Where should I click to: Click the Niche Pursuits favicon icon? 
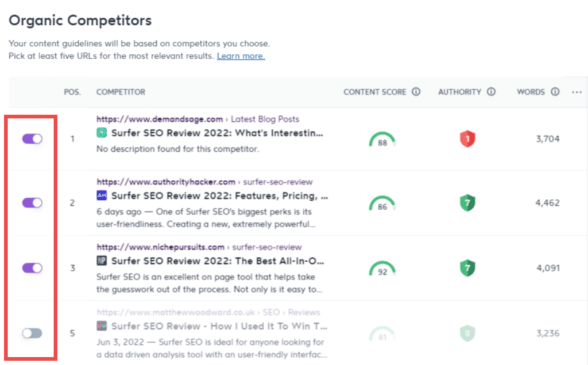pos(102,260)
